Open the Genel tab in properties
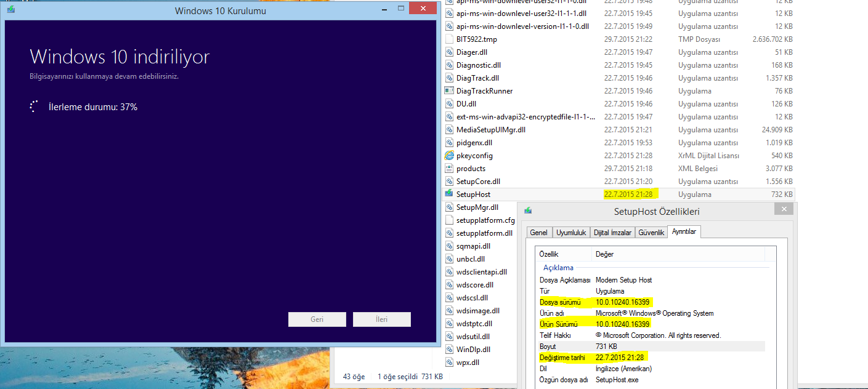Viewport: 868px width, 389px height. tap(538, 233)
